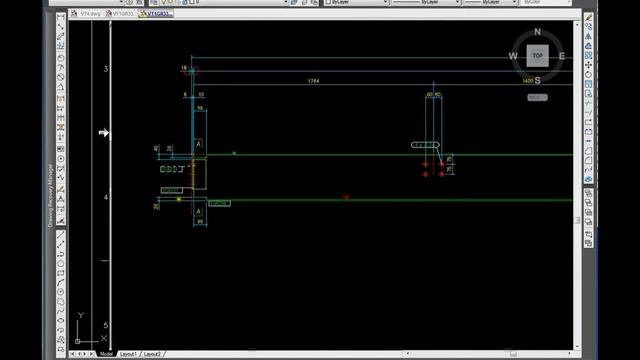
Task: Select the Rotate tool
Action: tap(588, 75)
